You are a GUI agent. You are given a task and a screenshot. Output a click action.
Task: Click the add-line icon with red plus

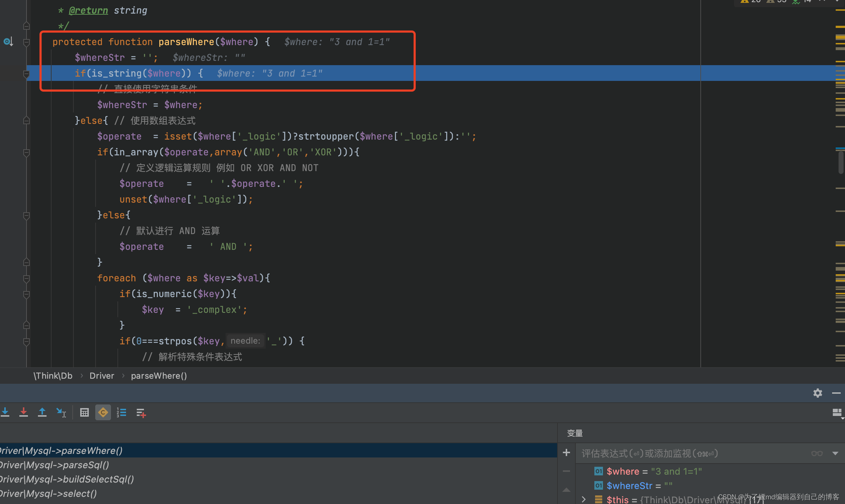point(141,413)
